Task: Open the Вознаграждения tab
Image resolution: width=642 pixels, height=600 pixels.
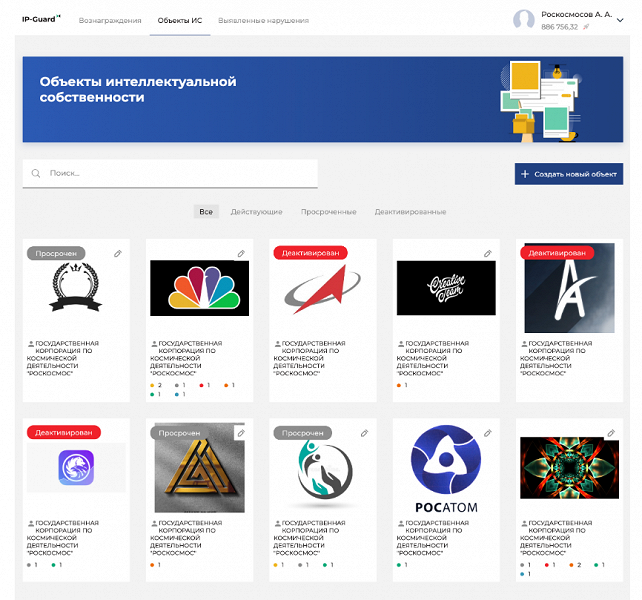Action: pos(110,20)
